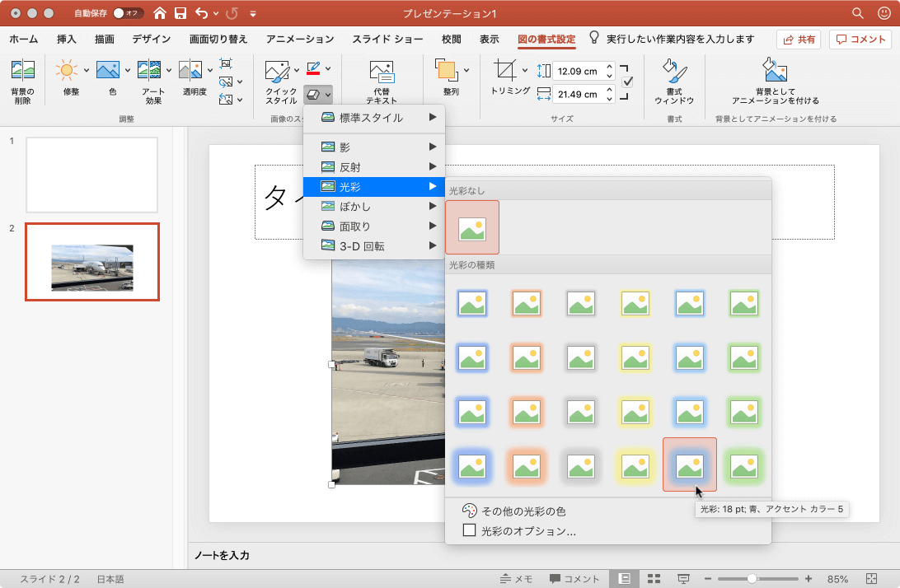
Task: Click the Art Effects (アート効果) icon
Action: point(149,71)
